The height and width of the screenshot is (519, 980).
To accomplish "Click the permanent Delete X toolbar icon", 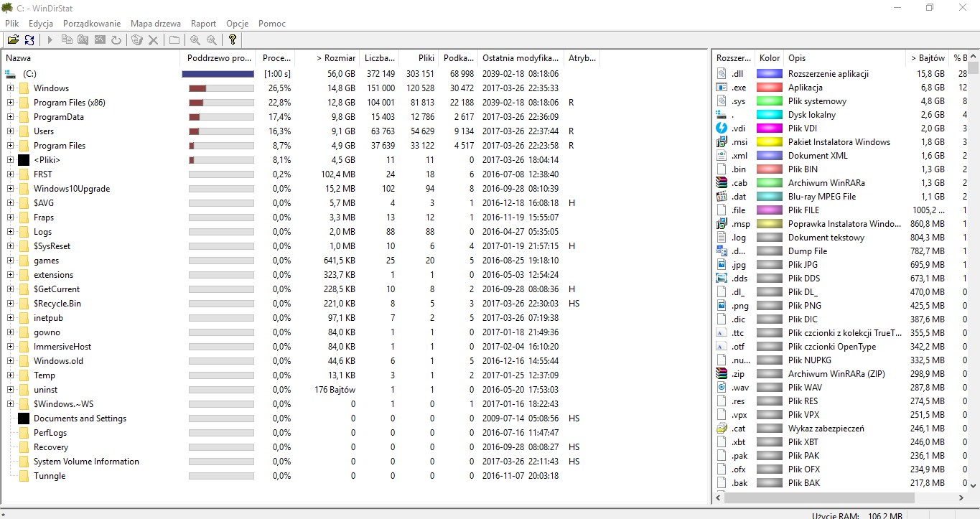I will coord(153,40).
